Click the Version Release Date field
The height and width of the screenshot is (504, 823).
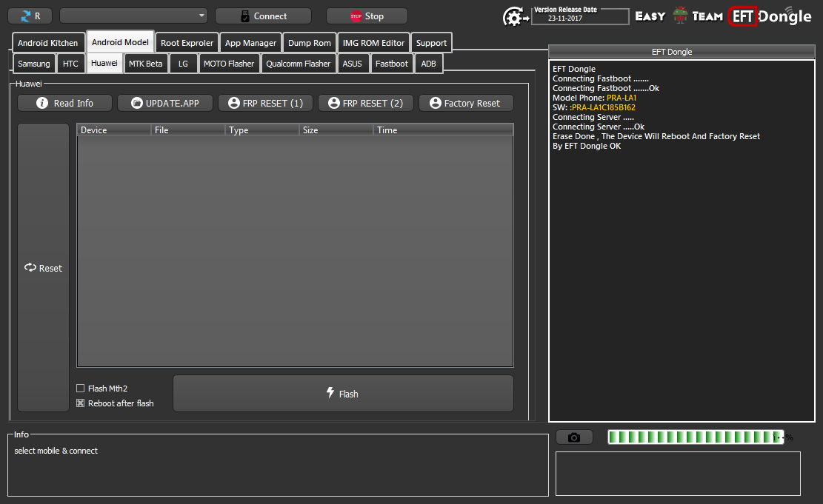(x=580, y=16)
